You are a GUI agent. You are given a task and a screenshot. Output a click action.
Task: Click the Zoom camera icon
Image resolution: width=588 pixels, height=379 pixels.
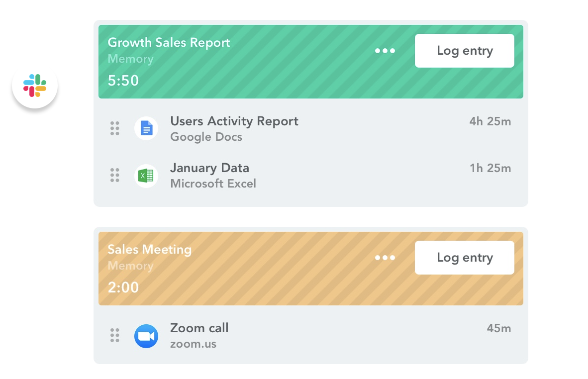[146, 336]
